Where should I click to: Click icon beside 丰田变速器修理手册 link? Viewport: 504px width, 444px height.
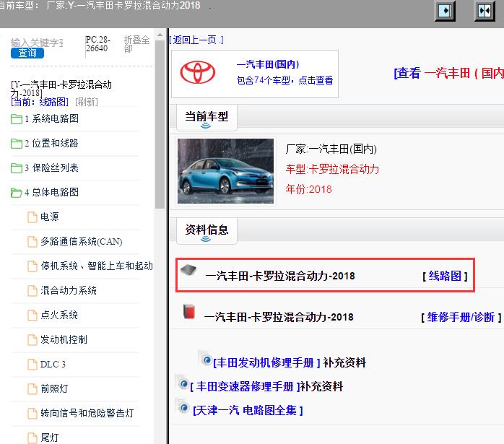[182, 383]
